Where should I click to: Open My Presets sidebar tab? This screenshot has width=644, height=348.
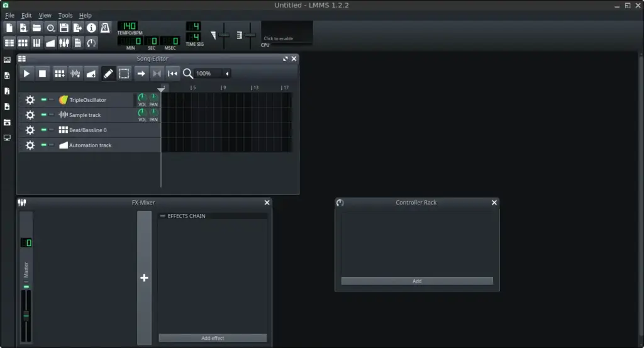pos(7,107)
